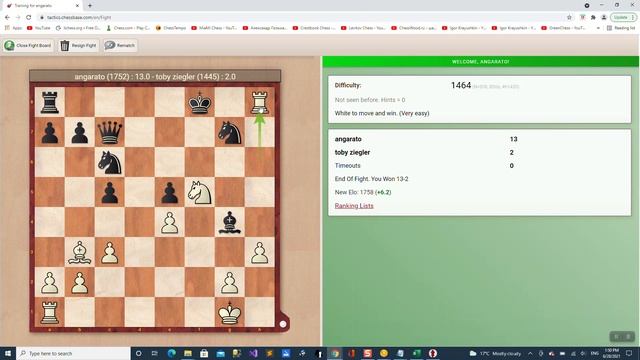The width and height of the screenshot is (640, 360).
Task: Select the white pawn on g2
Action: [x=229, y=282]
